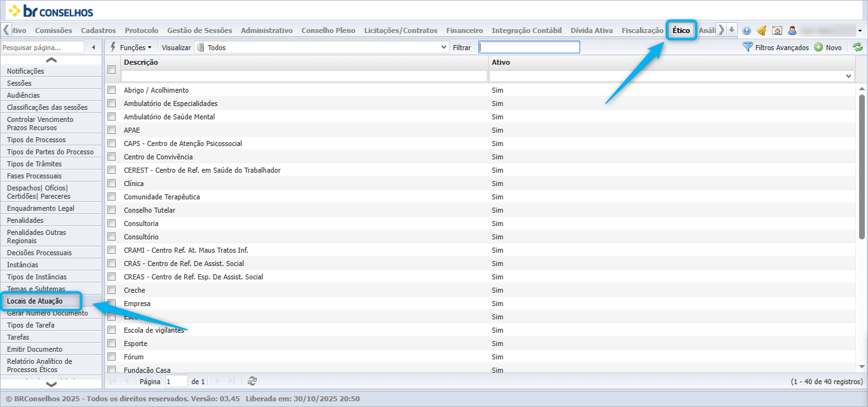
Task: Focus the Filtrar text input
Action: click(x=529, y=47)
